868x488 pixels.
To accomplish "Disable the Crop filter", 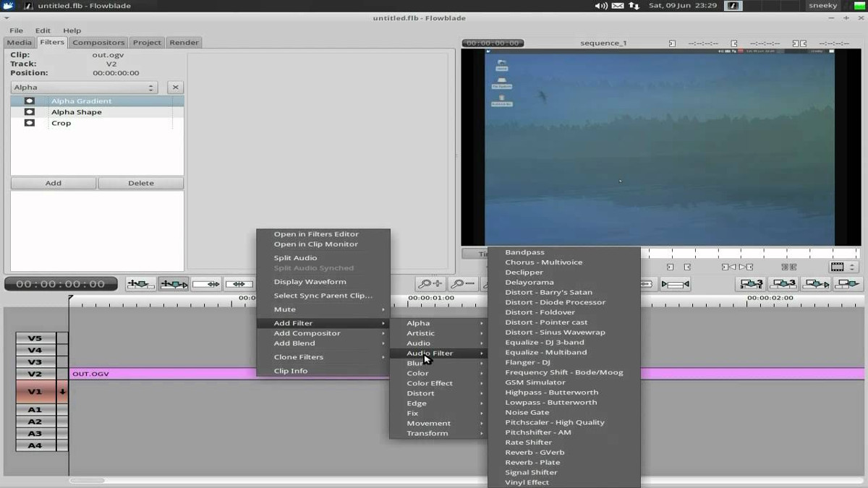I will (28, 123).
